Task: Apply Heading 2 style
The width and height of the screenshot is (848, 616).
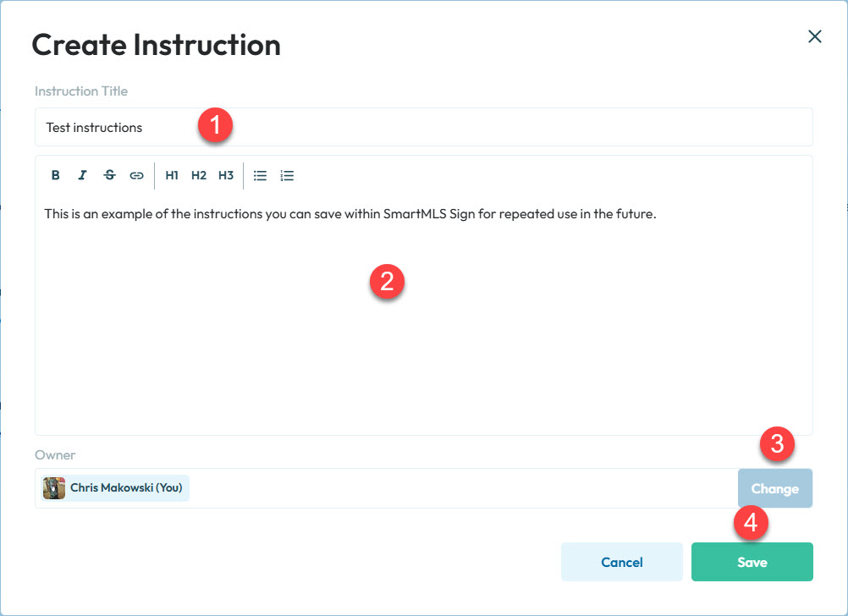Action: click(x=199, y=176)
